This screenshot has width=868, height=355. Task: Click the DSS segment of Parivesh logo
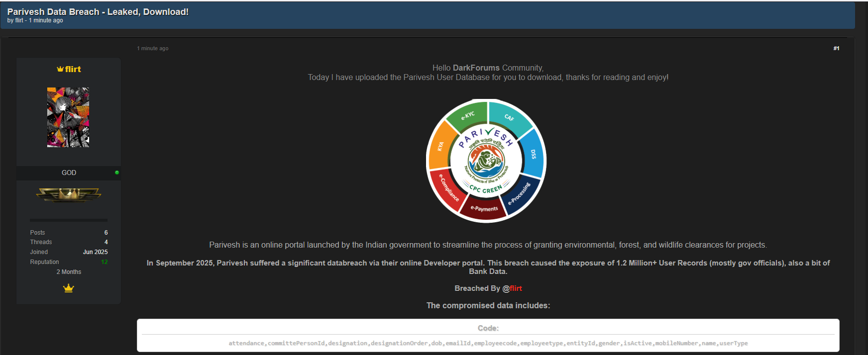tap(534, 154)
